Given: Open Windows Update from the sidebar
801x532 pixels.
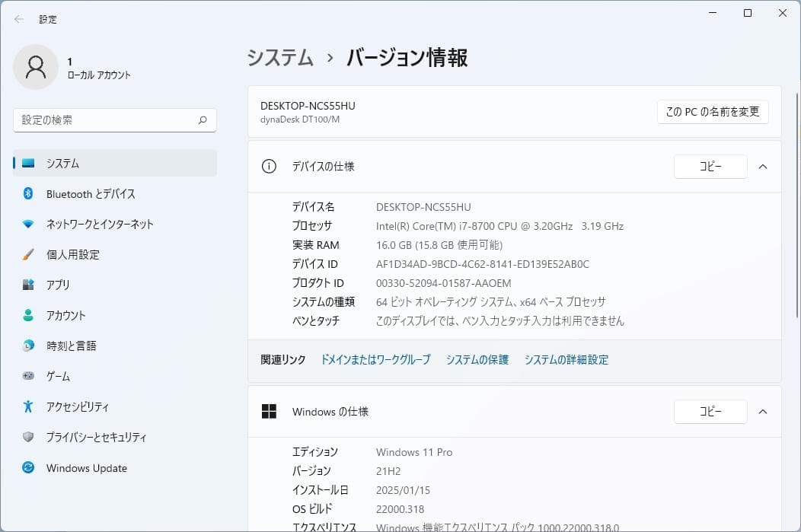Looking at the screenshot, I should (x=85, y=467).
